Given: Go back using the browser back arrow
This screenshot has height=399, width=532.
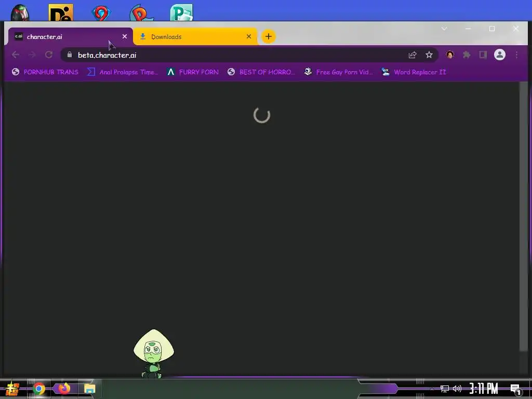Looking at the screenshot, I should click(x=15, y=55).
